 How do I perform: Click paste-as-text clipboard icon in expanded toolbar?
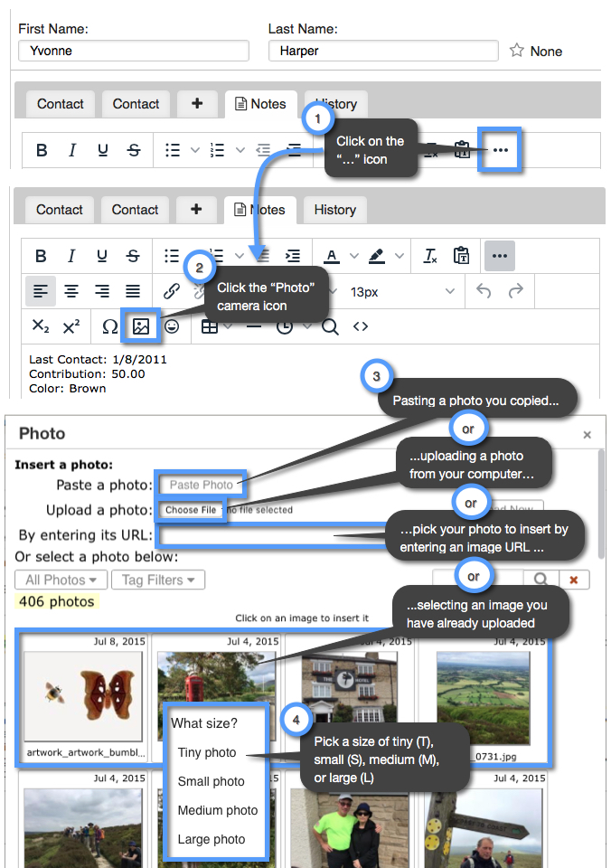click(461, 255)
